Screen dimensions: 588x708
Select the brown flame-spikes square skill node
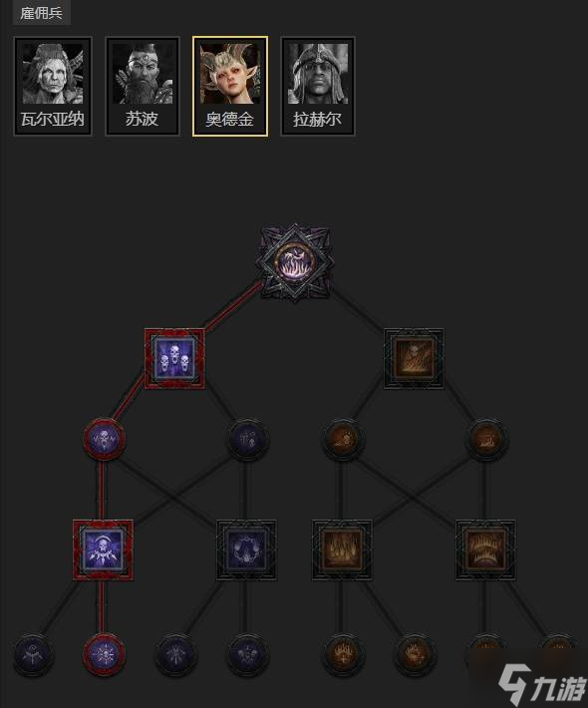point(343,550)
